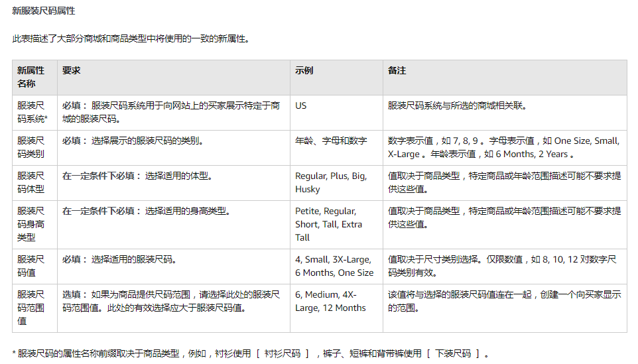Viewport: 638px width, 364px height.
Task: Click the Petite, Regular, Short, Tall cell
Action: [336, 225]
